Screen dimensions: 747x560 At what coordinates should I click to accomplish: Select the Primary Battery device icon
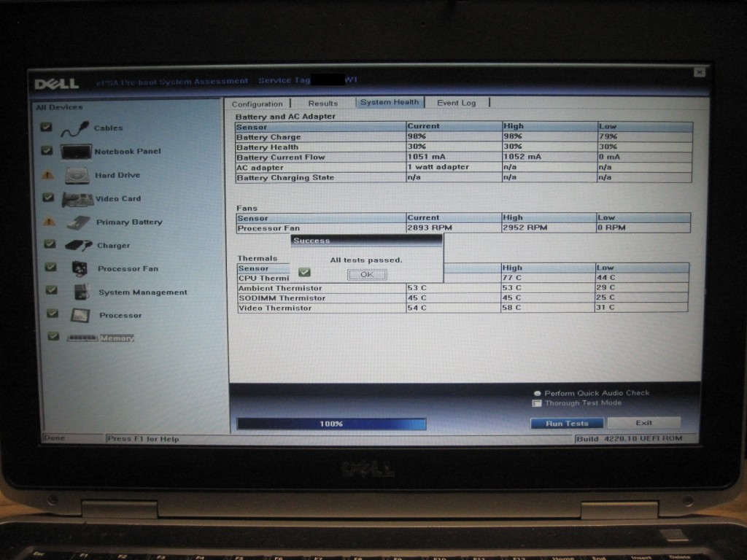click(79, 222)
